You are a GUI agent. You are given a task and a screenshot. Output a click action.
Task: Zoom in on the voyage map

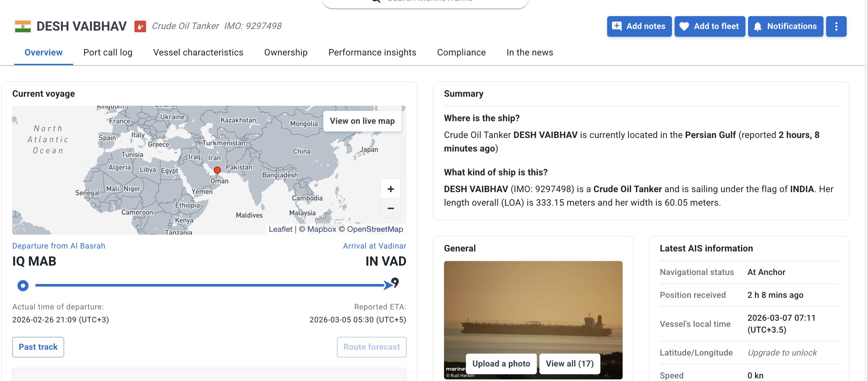(x=390, y=189)
